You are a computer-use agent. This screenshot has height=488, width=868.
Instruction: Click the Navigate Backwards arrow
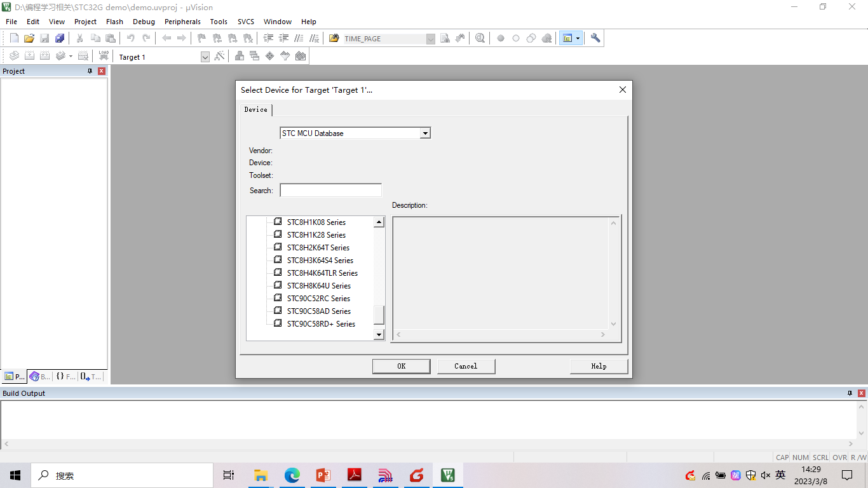[x=166, y=38]
